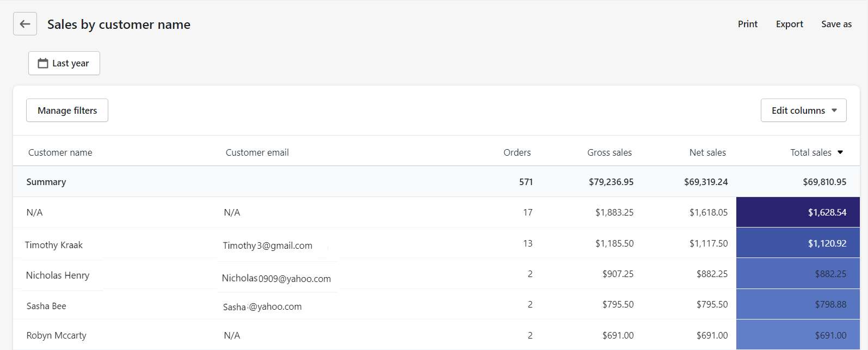
Task: Export the sales report
Action: [x=790, y=24]
